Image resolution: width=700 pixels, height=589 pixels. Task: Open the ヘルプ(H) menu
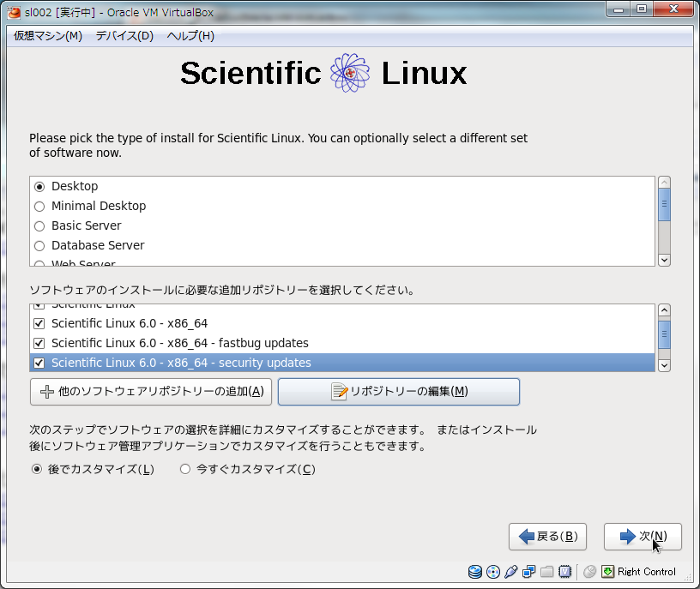190,36
